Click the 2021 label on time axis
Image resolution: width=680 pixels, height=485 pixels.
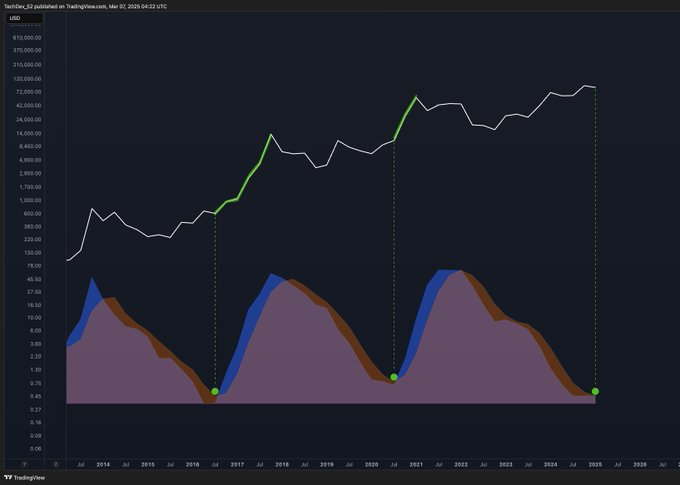pyautogui.click(x=416, y=464)
